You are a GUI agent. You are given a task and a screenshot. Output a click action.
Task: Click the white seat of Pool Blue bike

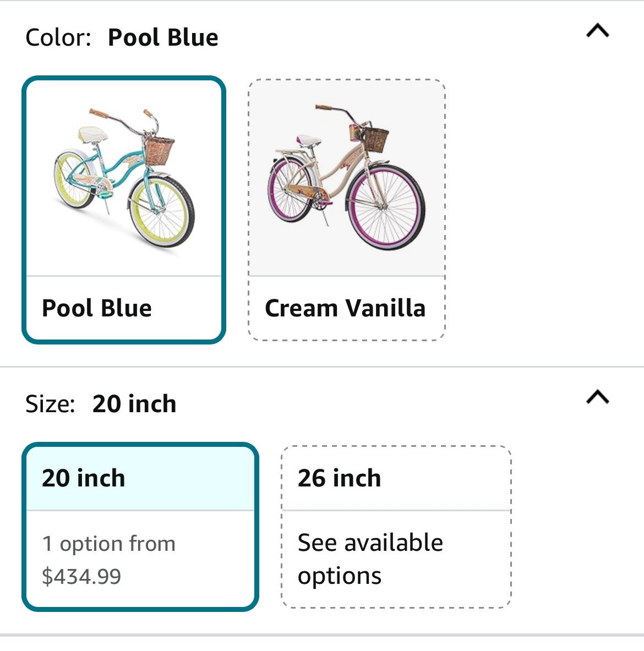click(x=92, y=134)
